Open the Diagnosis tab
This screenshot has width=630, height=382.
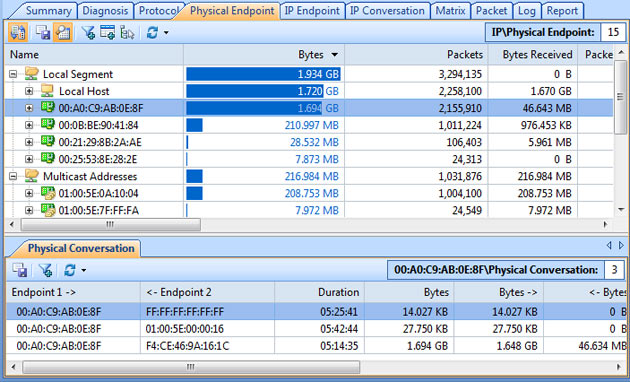click(105, 11)
